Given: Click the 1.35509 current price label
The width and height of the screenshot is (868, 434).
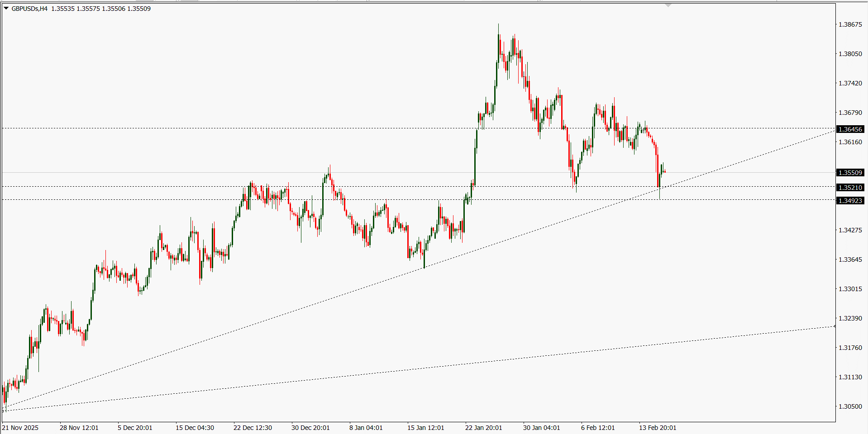Looking at the screenshot, I should [850, 173].
